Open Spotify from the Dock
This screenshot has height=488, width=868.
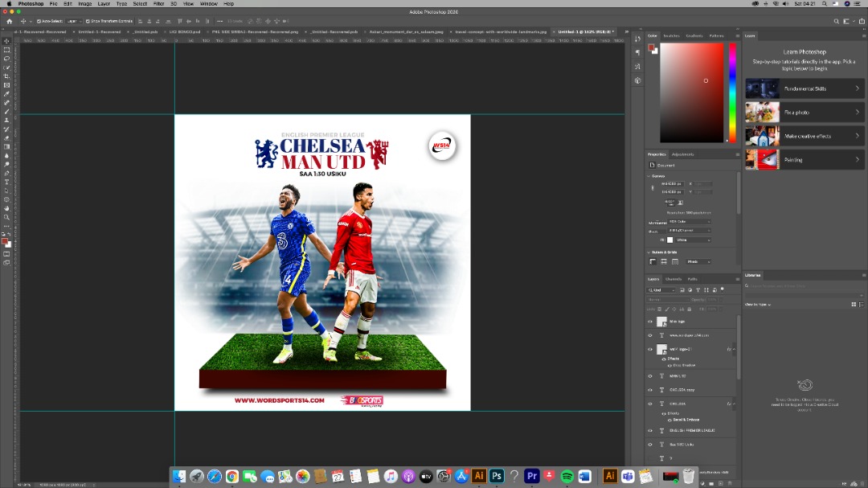567,476
